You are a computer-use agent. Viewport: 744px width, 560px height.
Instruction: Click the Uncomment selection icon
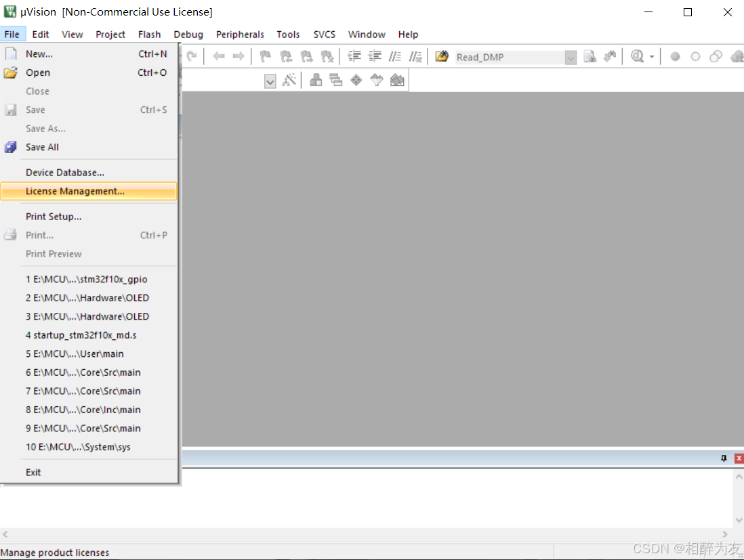(415, 56)
